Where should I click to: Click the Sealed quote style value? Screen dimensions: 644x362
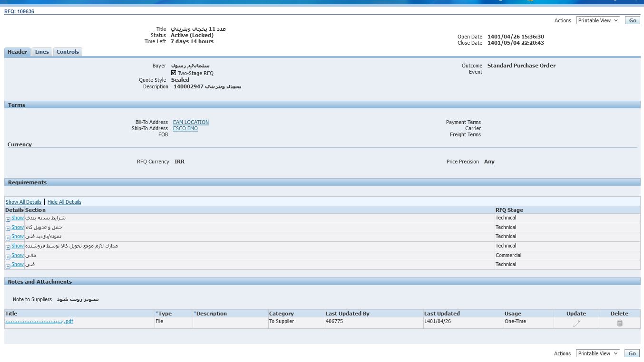[180, 80]
